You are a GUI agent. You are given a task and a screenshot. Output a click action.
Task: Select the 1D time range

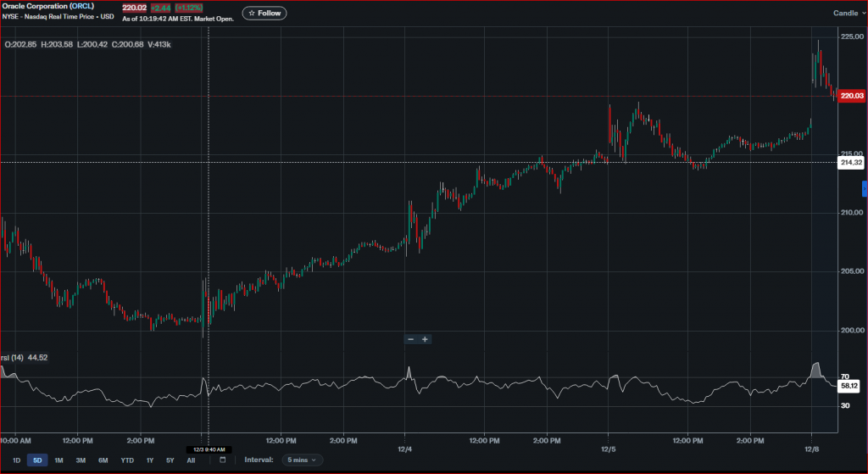coord(16,460)
